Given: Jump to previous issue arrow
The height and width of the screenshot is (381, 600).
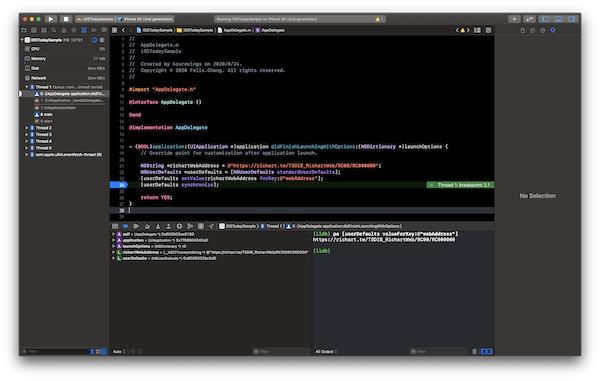Looking at the screenshot, I should (457, 30).
